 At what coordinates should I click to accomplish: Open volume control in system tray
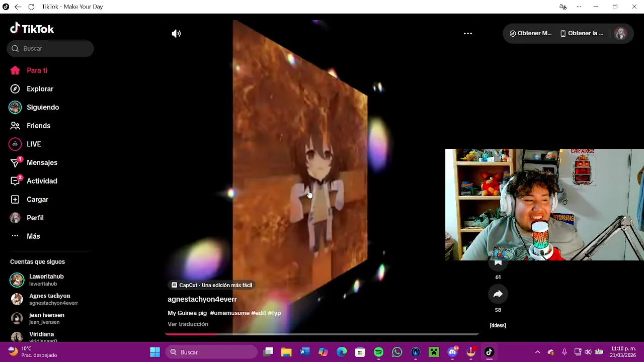[588, 352]
